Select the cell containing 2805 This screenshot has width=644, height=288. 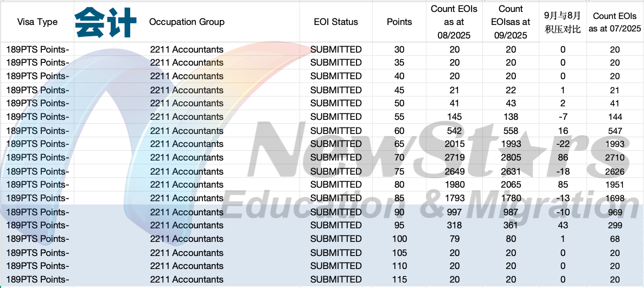511,158
